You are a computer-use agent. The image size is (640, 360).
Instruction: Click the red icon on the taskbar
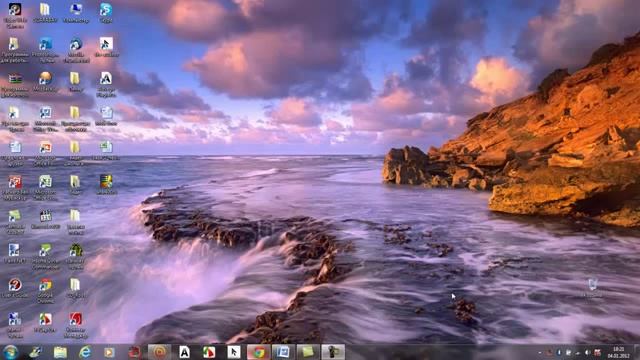(x=134, y=352)
